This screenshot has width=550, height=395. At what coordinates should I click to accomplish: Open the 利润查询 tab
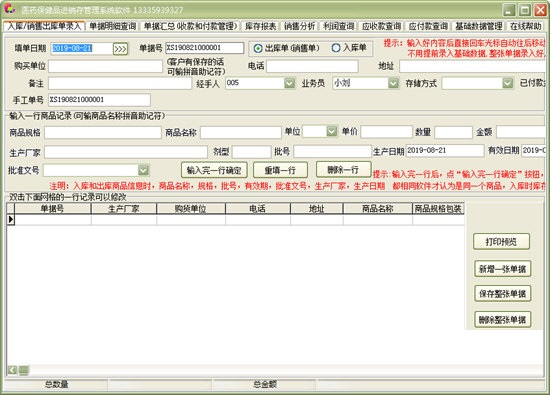point(338,26)
